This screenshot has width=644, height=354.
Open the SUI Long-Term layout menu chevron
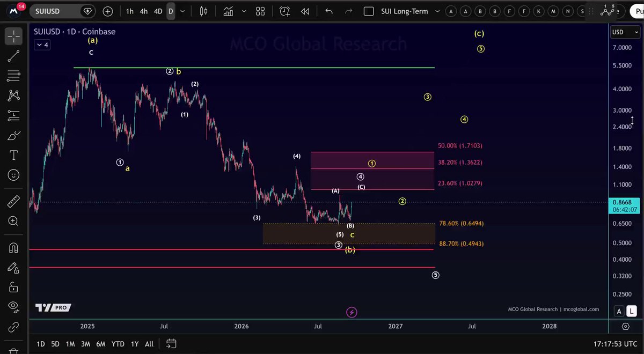(x=437, y=11)
